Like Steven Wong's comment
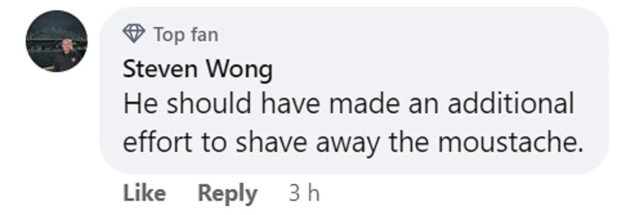644x215 pixels. click(144, 193)
